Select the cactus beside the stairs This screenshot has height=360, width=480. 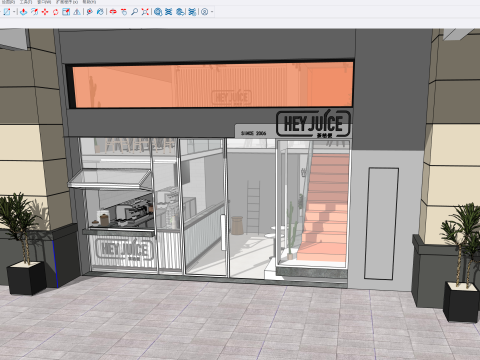pos(291,231)
